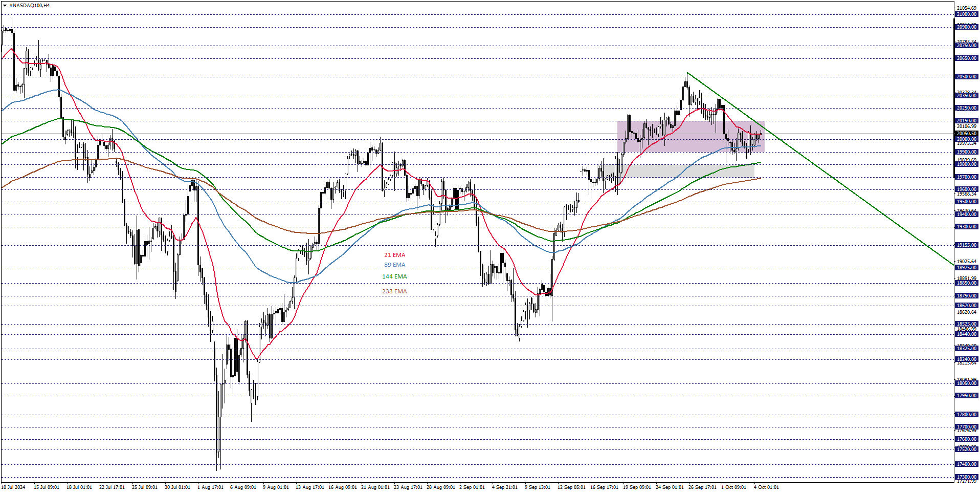Click the 18670.00 price level label
The height and width of the screenshot is (493, 980).
click(967, 306)
